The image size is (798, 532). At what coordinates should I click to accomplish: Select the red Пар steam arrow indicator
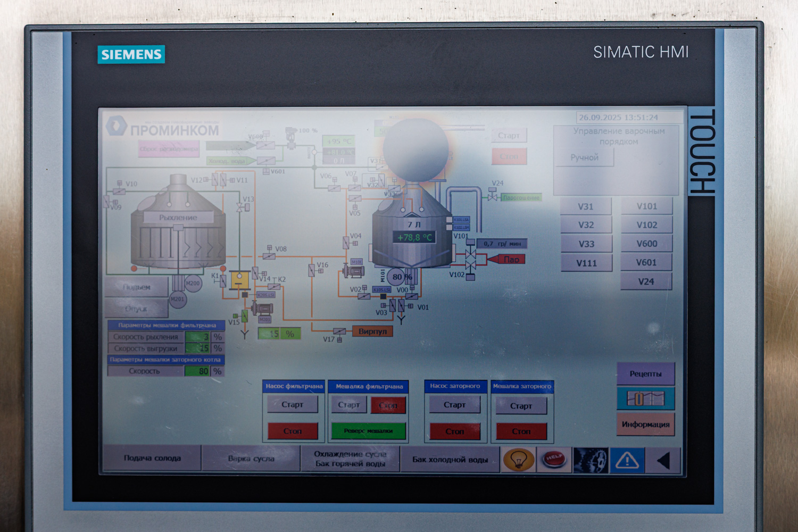coord(508,259)
